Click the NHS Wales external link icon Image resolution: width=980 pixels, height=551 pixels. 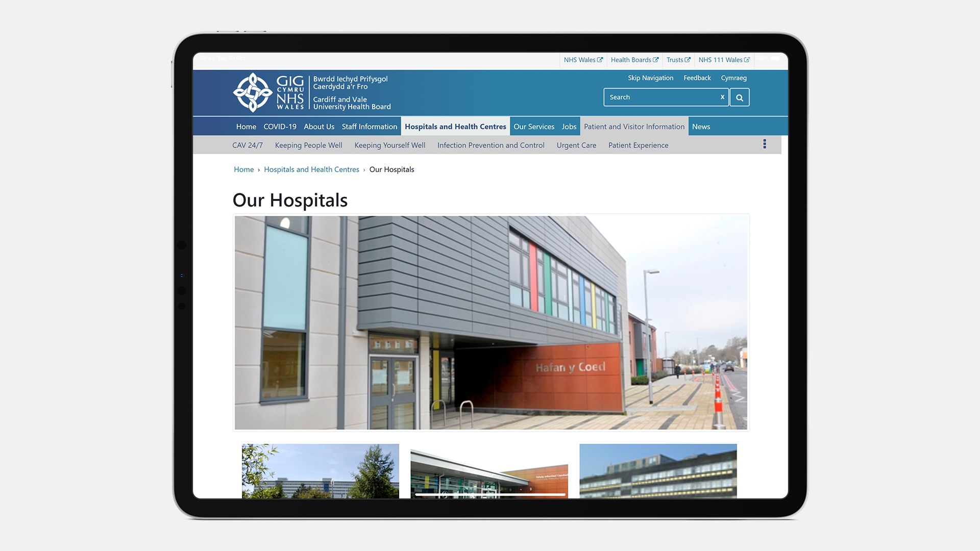pos(598,60)
